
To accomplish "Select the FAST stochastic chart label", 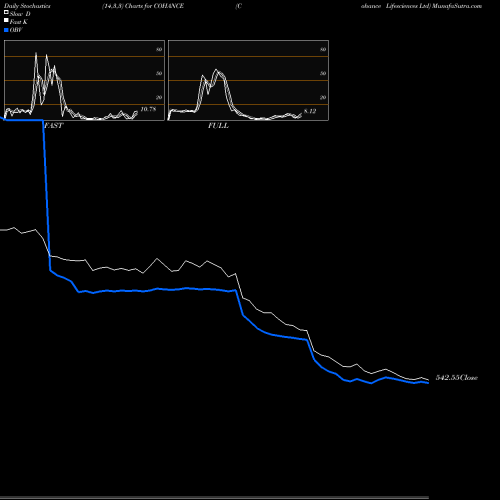I will 53,126.
